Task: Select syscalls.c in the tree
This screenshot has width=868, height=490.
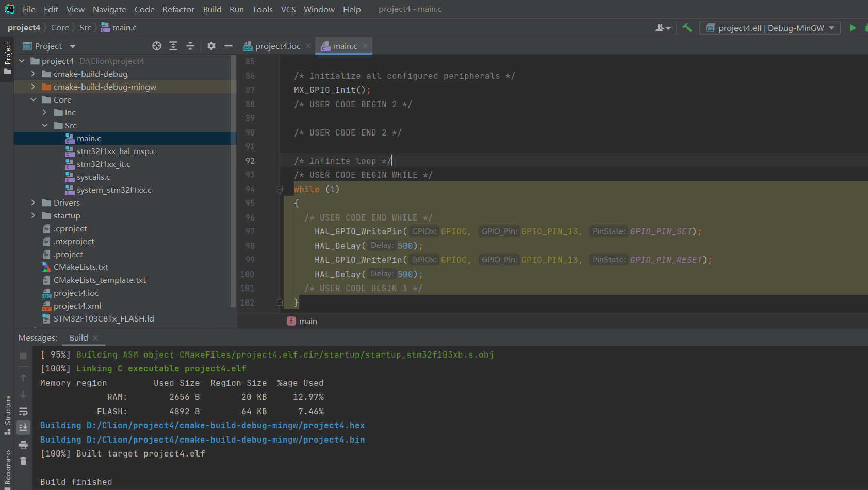Action: [x=93, y=177]
